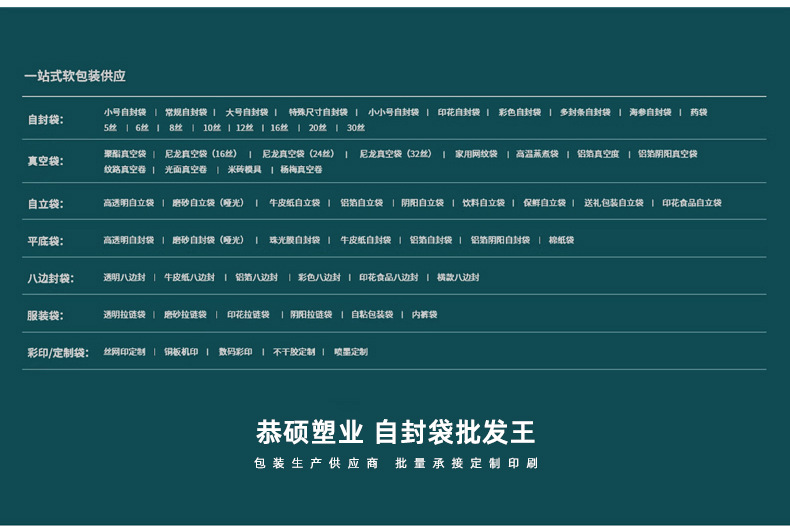Click the 自粘包装袋 link
The height and width of the screenshot is (526, 790).
click(x=372, y=314)
